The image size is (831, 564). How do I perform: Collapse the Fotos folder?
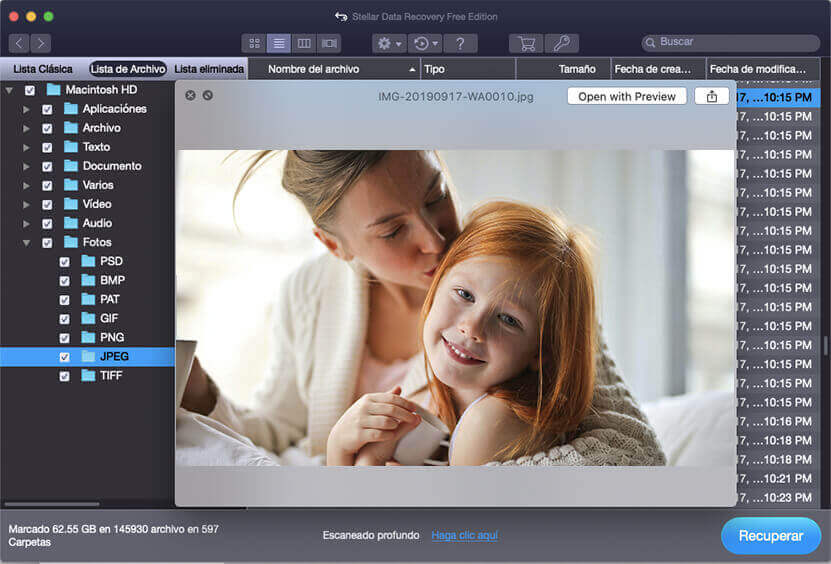coord(26,243)
